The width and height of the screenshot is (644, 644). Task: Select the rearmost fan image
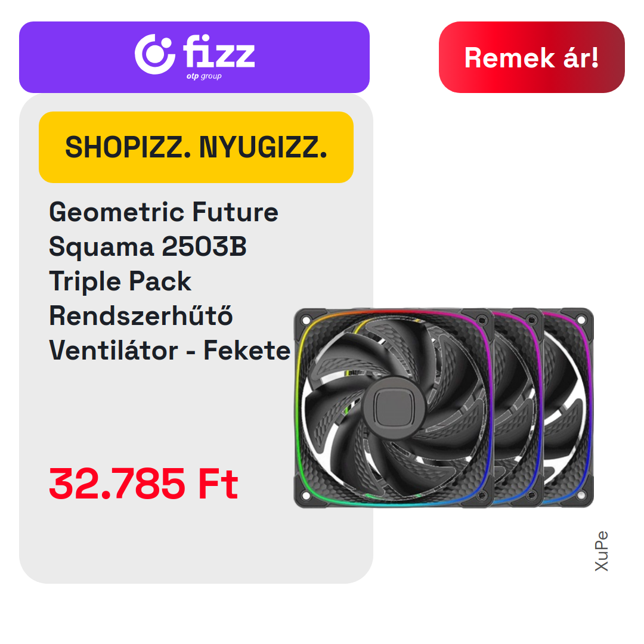click(x=569, y=407)
